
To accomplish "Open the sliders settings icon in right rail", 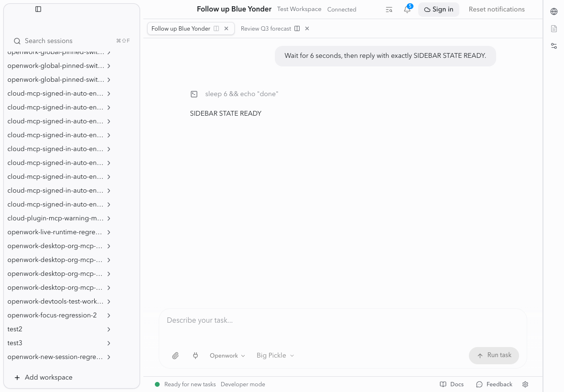I will 554,46.
